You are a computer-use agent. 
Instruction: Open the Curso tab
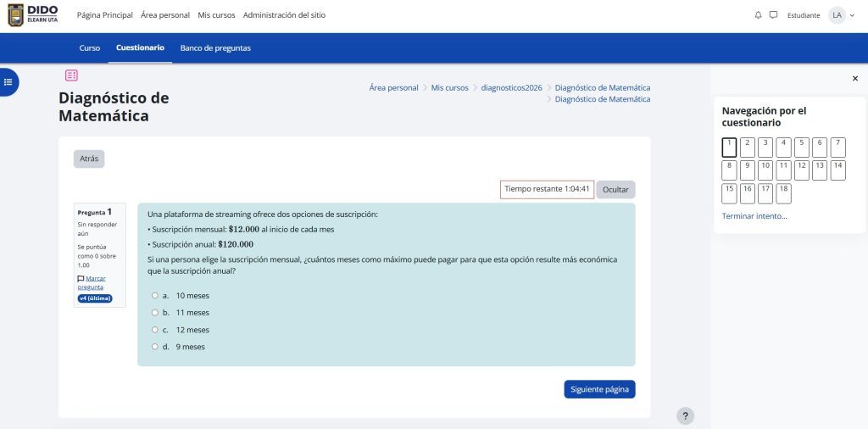coord(89,48)
